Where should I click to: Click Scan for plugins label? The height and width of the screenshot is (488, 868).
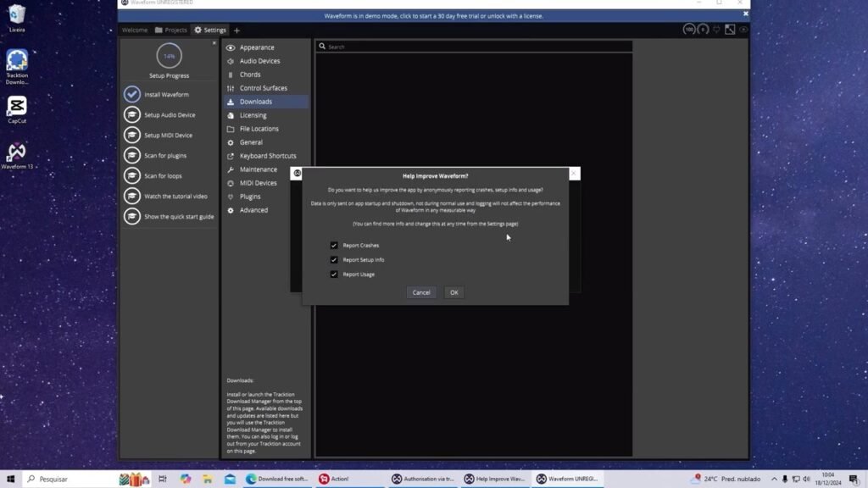(x=165, y=156)
